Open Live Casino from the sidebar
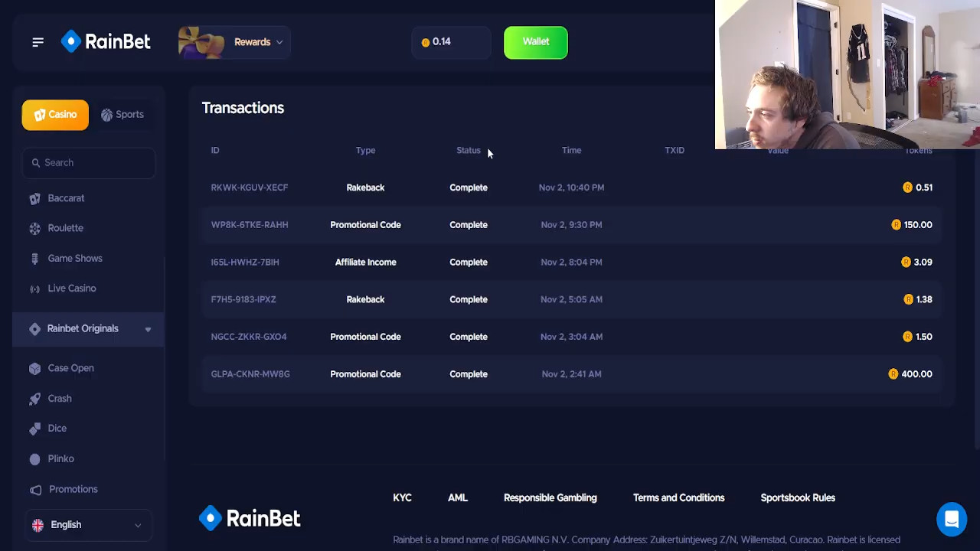 click(x=71, y=289)
